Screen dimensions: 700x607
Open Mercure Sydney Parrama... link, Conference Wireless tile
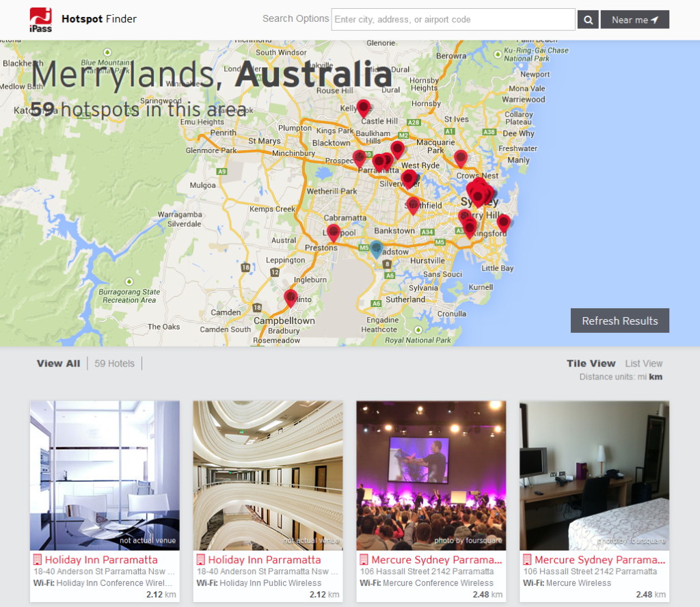pos(437,560)
